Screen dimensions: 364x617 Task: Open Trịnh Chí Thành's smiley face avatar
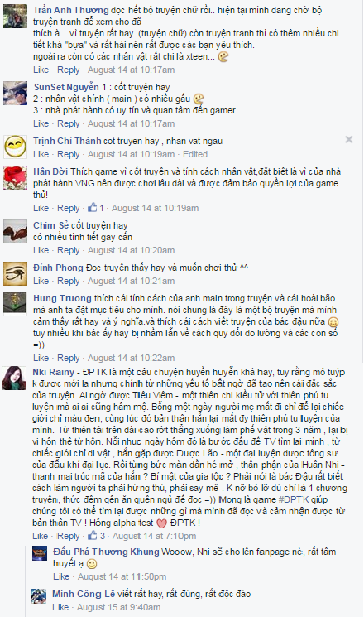[15, 147]
